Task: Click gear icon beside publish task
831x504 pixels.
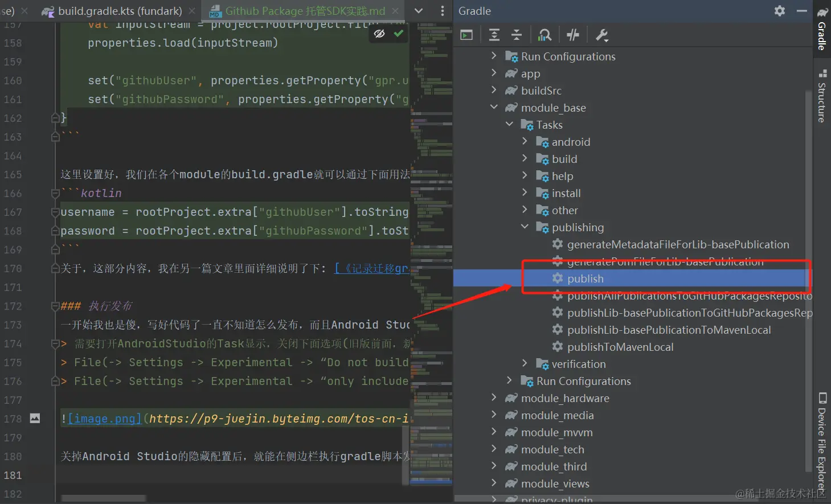Action: pos(558,278)
